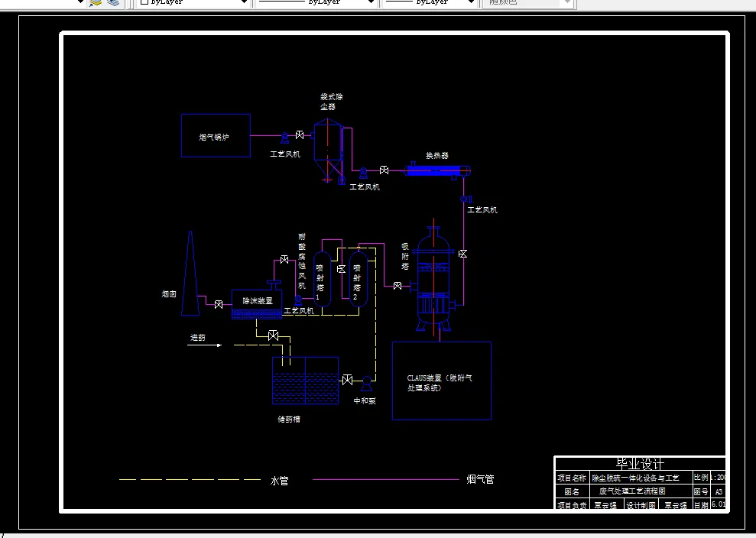
Task: Select the 喷射塔 1 vessel
Action: coord(322,280)
